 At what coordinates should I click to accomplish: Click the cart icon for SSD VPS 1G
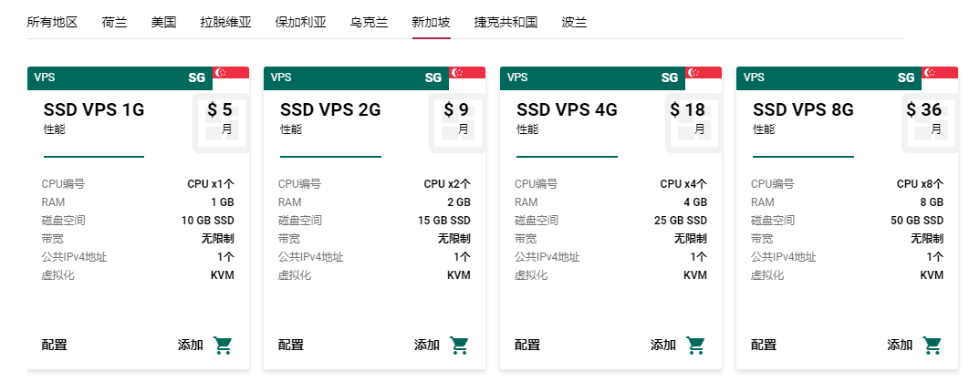click(x=223, y=346)
